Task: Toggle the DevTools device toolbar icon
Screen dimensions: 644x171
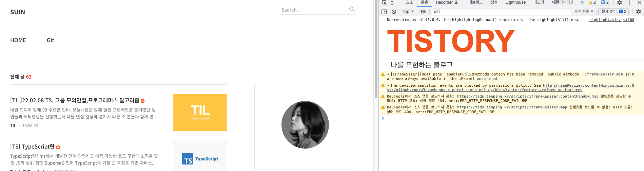Action: click(393, 2)
